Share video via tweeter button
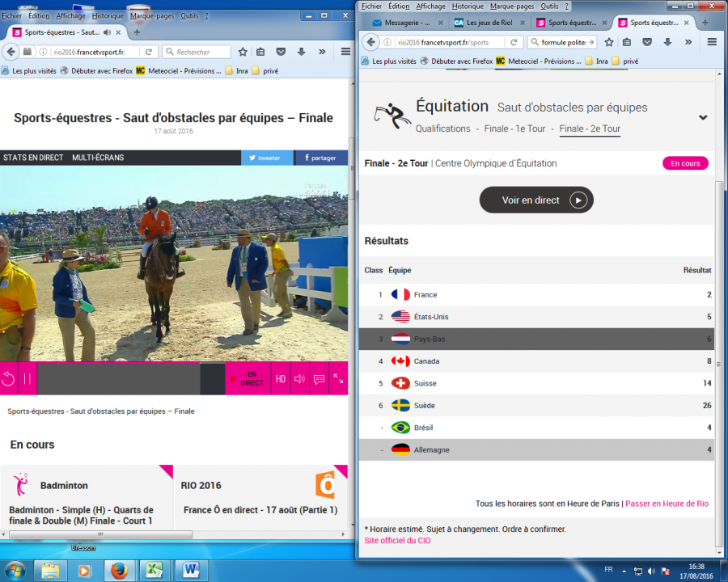The image size is (728, 582). coord(267,158)
